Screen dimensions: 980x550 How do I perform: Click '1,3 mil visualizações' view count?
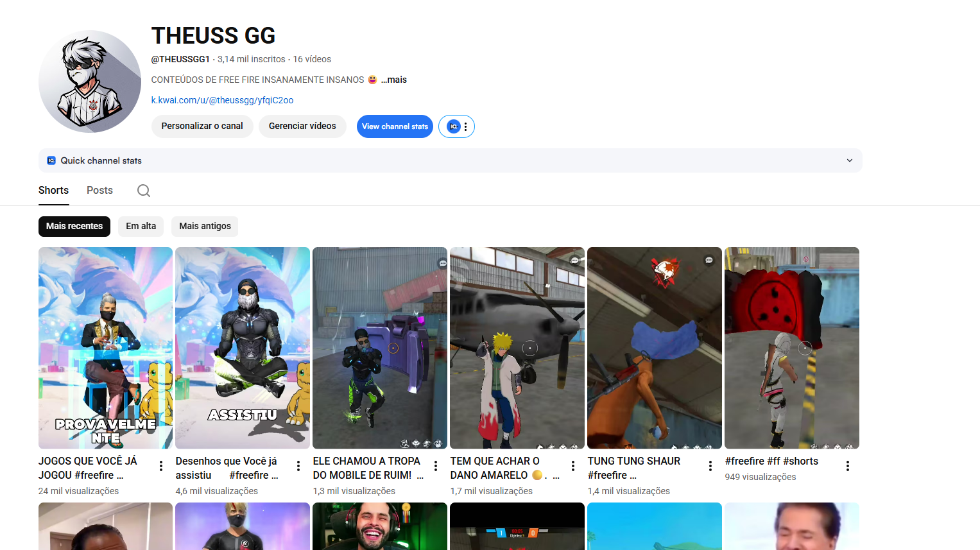(x=354, y=491)
